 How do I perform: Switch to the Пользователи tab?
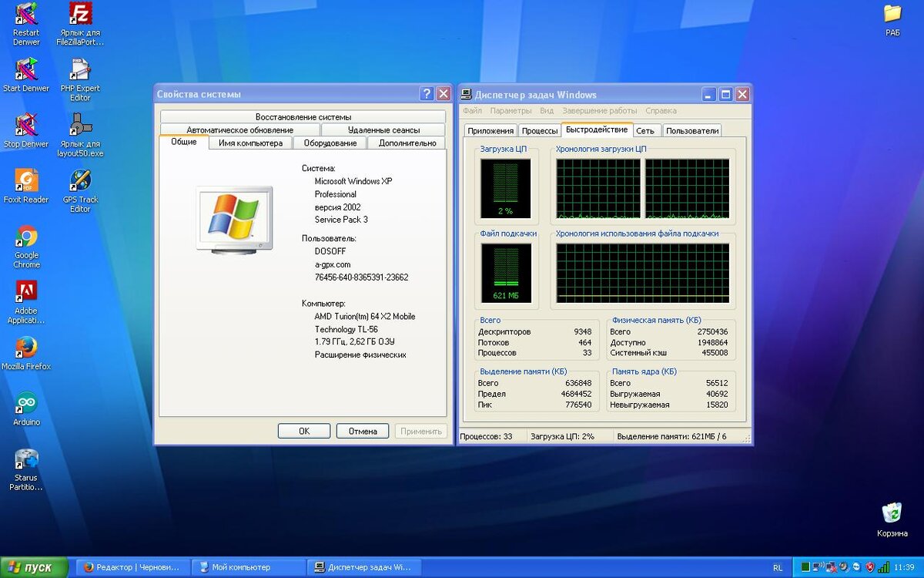692,131
